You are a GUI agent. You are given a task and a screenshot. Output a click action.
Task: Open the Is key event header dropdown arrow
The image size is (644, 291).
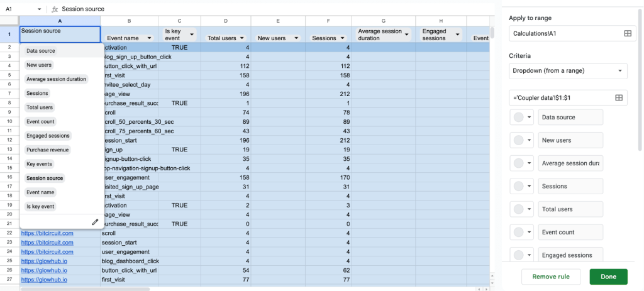point(192,35)
